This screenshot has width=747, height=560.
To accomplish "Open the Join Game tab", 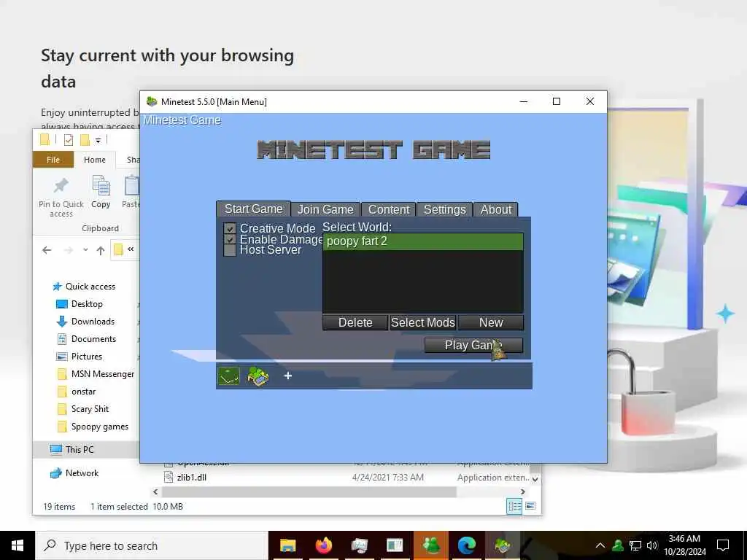I will (x=325, y=209).
